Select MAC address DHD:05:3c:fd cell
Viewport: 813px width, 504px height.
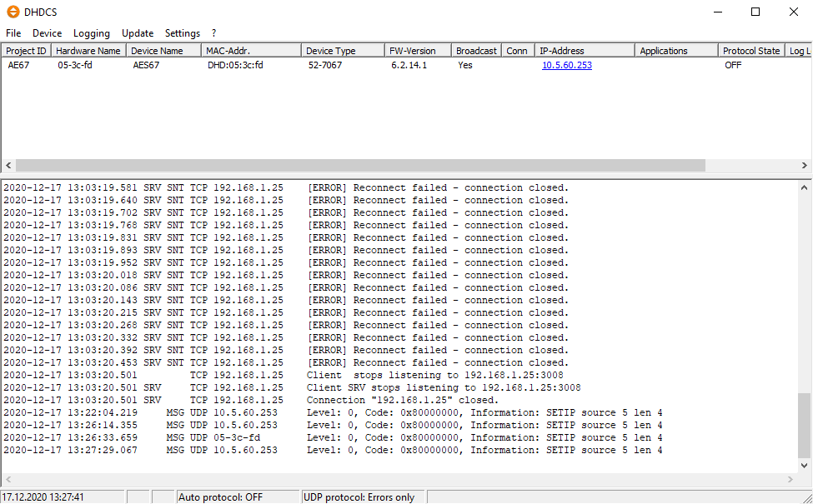click(235, 65)
